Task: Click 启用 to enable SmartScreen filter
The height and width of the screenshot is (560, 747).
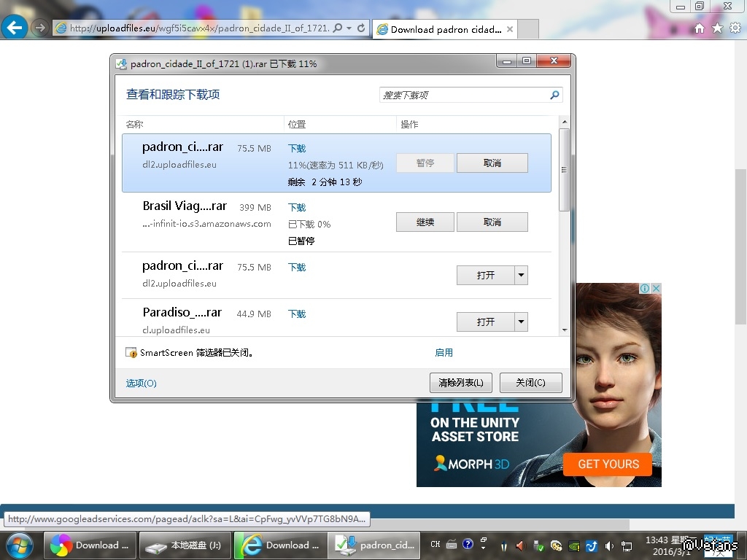Action: tap(444, 353)
